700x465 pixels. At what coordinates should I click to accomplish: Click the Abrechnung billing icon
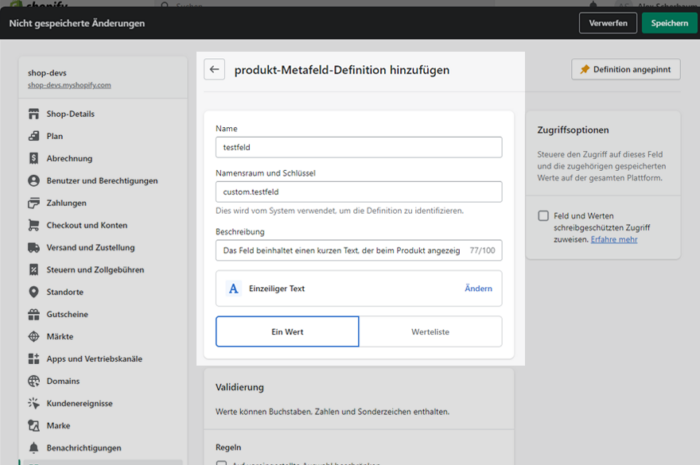coord(34,158)
